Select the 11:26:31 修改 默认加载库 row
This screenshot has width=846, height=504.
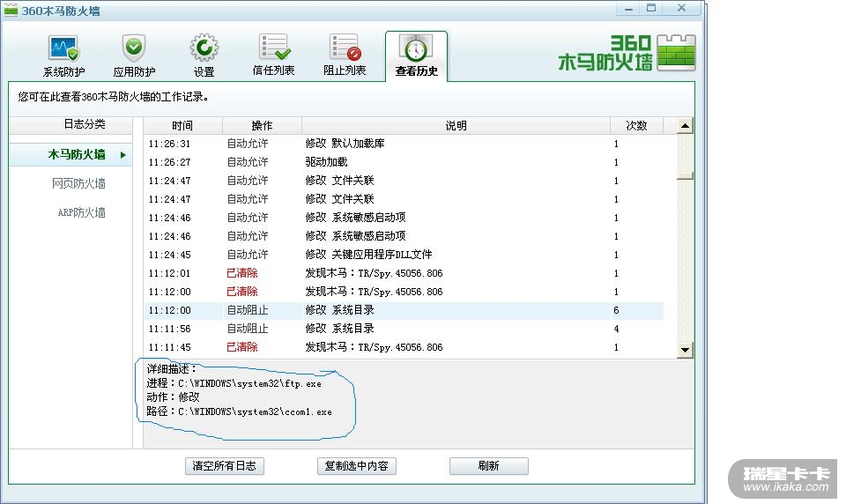pyautogui.click(x=404, y=144)
